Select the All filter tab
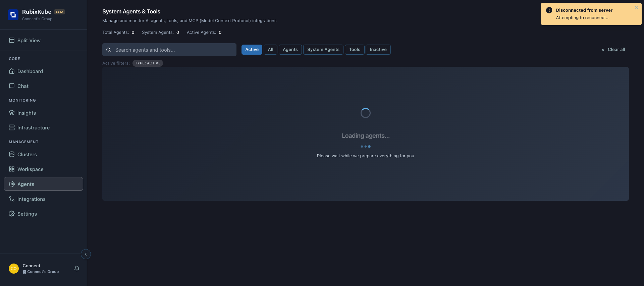 tap(270, 50)
